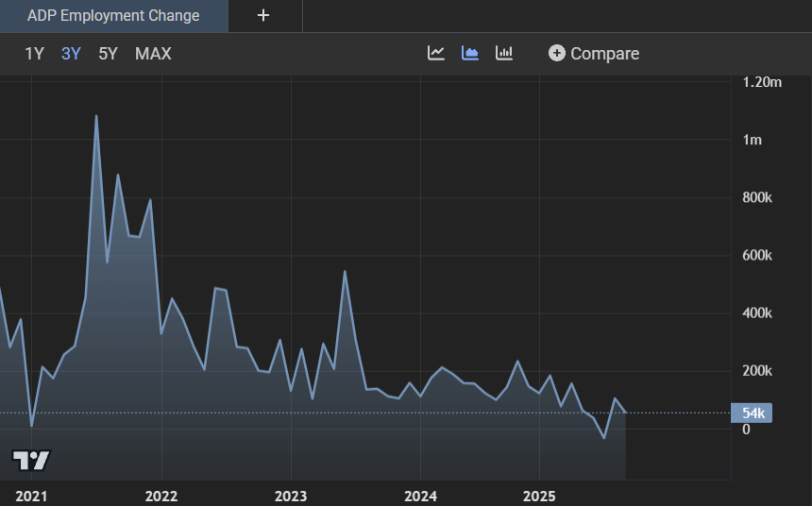Select the 1Y time range
Image resolution: width=812 pixels, height=506 pixels.
34,54
